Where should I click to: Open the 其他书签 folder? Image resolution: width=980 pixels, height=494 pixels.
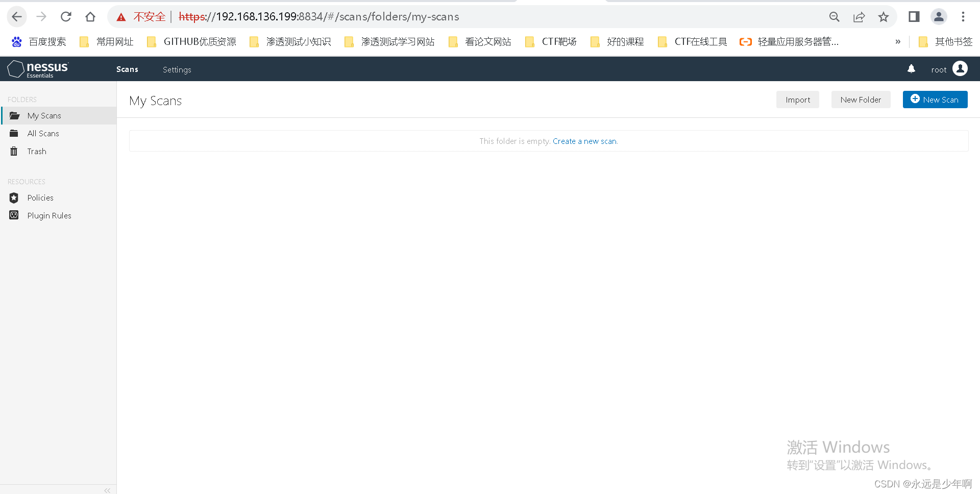tap(945, 42)
